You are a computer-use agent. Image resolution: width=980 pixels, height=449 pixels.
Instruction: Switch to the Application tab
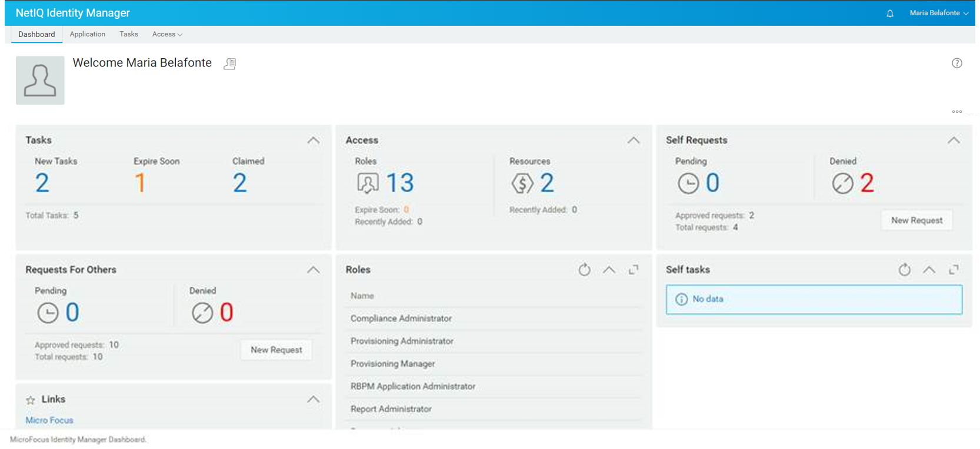[x=88, y=34]
